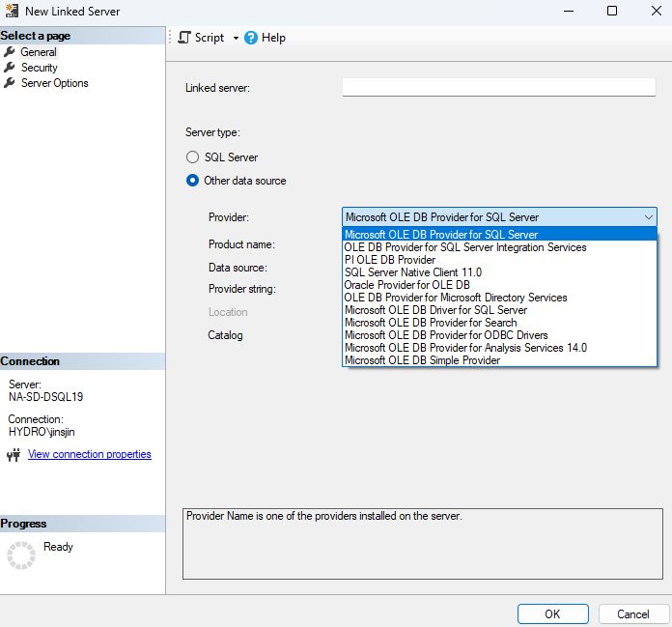
Task: Click the Help text button
Action: [273, 38]
